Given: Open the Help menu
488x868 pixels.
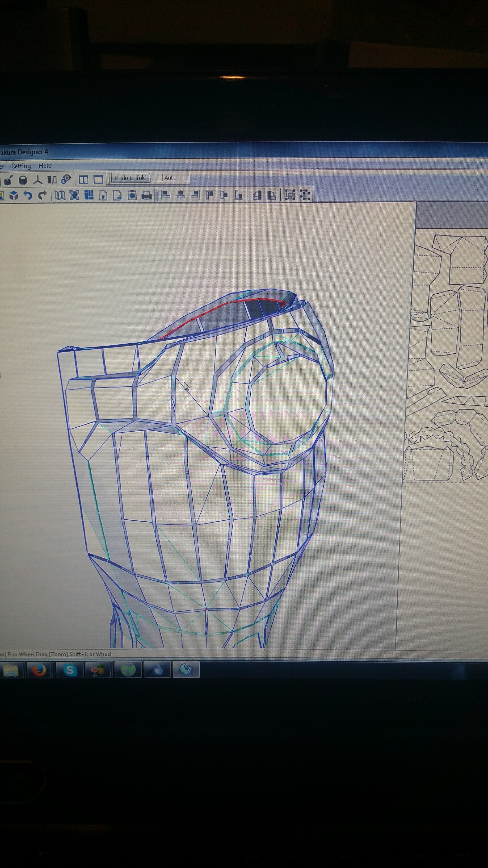Looking at the screenshot, I should point(45,165).
